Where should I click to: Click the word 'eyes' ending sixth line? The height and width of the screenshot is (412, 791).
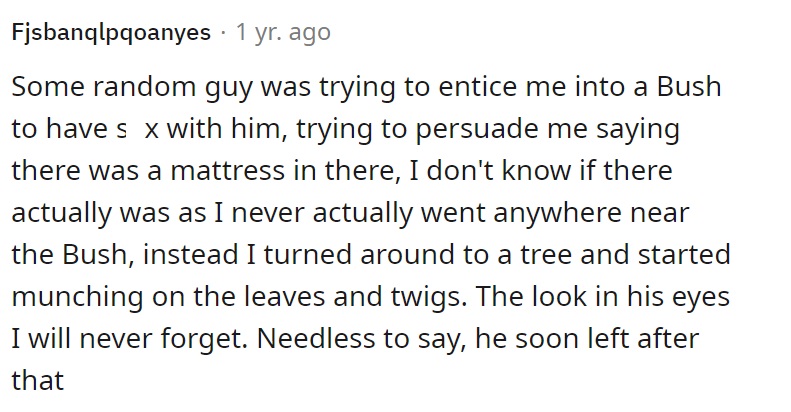click(704, 298)
